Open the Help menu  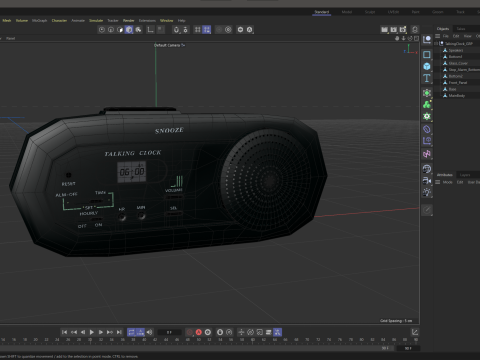point(181,20)
